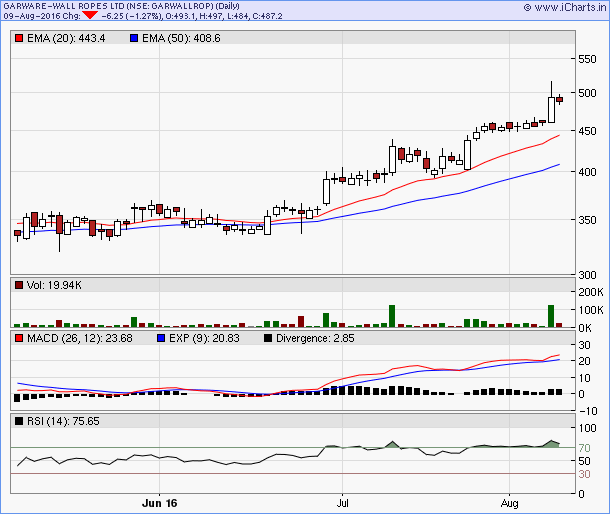Click the EMA (50): 408.6 label
610x514 pixels.
[181, 38]
